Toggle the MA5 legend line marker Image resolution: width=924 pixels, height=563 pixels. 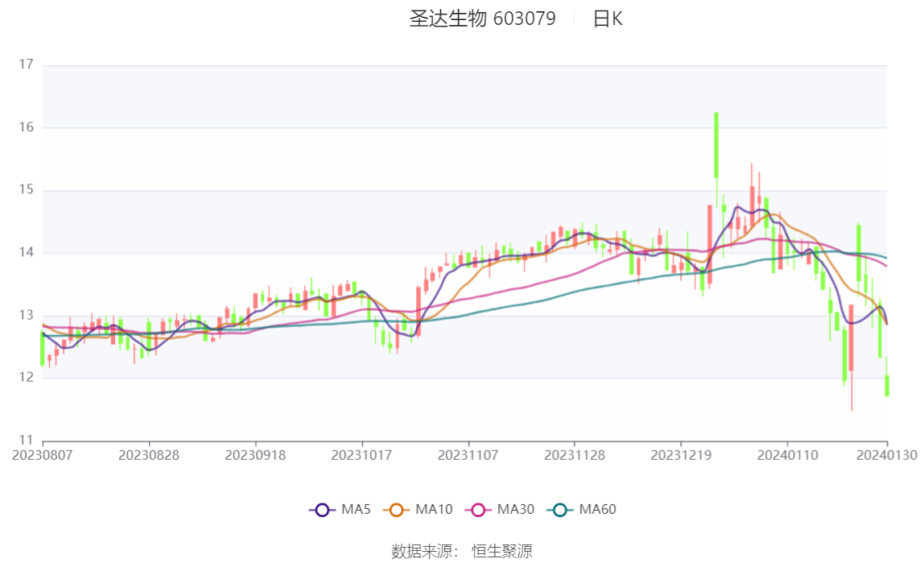pos(322,510)
